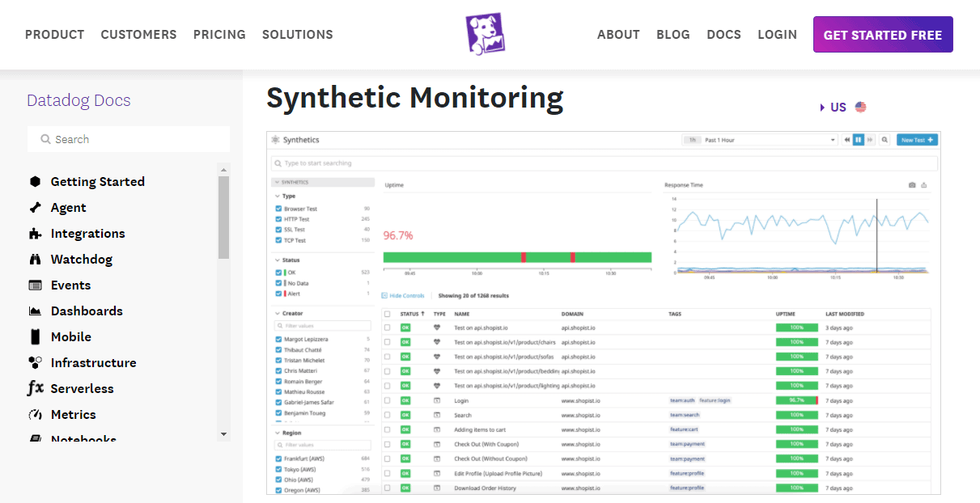This screenshot has height=503, width=980.
Task: Open the PRODUCT menu
Action: (x=54, y=35)
